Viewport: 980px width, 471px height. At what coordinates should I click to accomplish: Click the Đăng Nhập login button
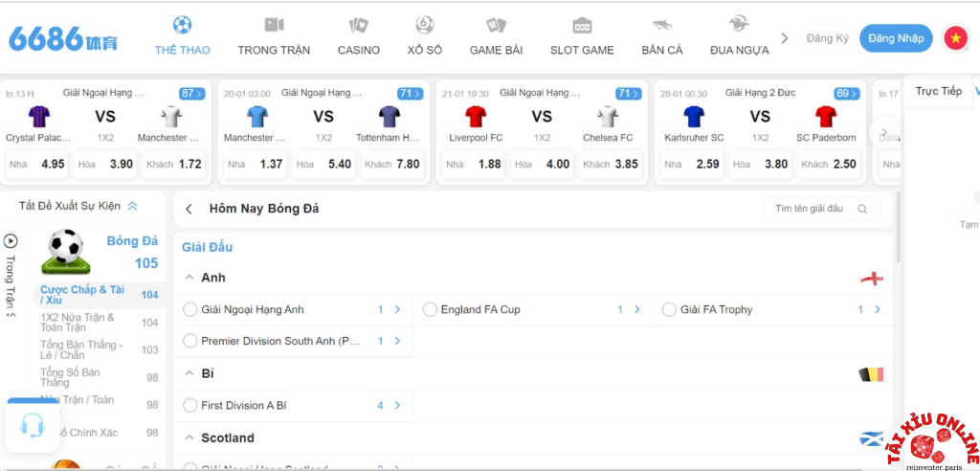tap(896, 38)
